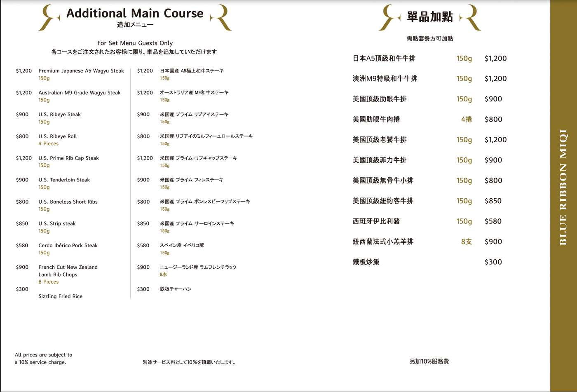577x392 pixels.
Task: Click 'U.S. Prime Rib Cap Steak' item
Action: tap(69, 158)
